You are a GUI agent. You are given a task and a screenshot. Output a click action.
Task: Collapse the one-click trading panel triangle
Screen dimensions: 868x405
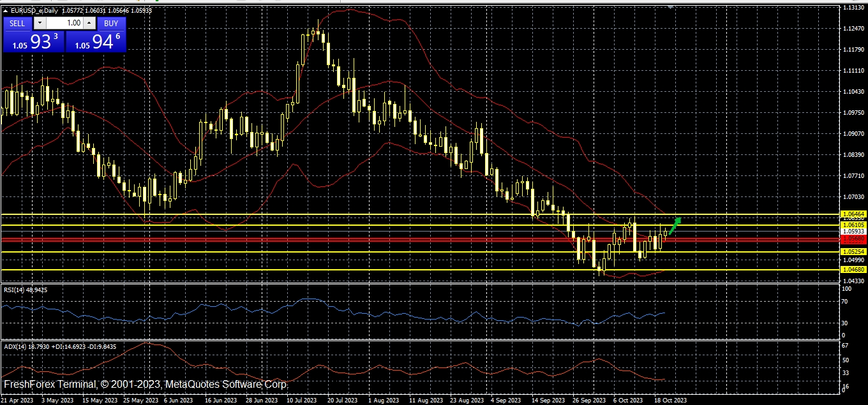pos(6,11)
